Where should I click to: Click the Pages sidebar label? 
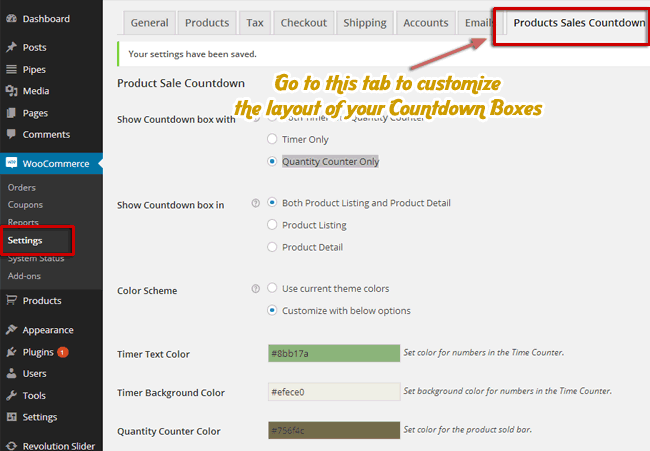coord(35,113)
